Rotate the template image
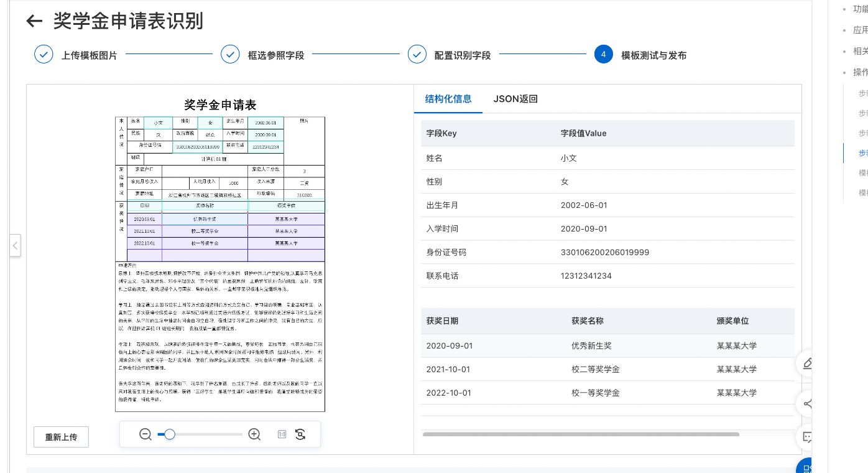The height and width of the screenshot is (473, 868). tap(300, 434)
